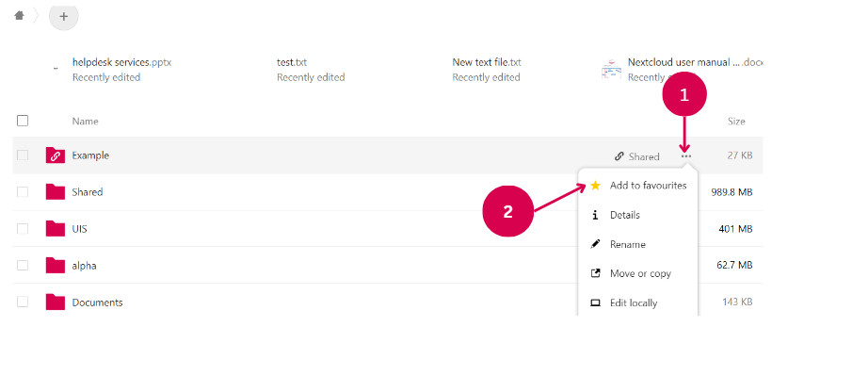Sort files by the Name column header
The width and height of the screenshot is (868, 376).
click(86, 122)
